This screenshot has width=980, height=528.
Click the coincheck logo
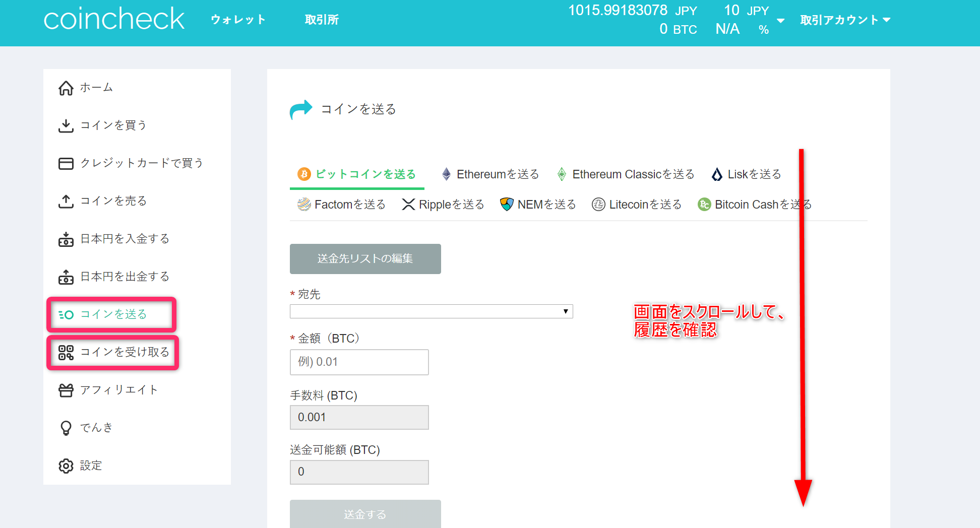tap(114, 19)
